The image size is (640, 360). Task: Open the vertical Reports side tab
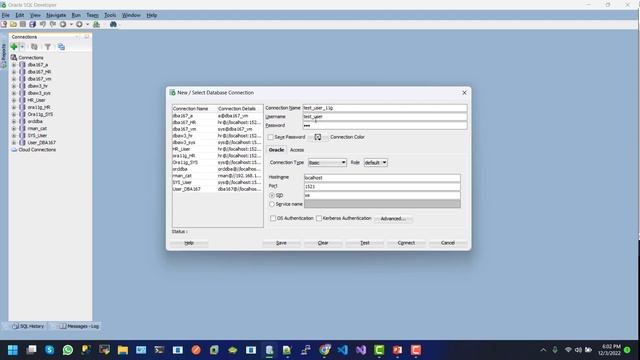4,56
